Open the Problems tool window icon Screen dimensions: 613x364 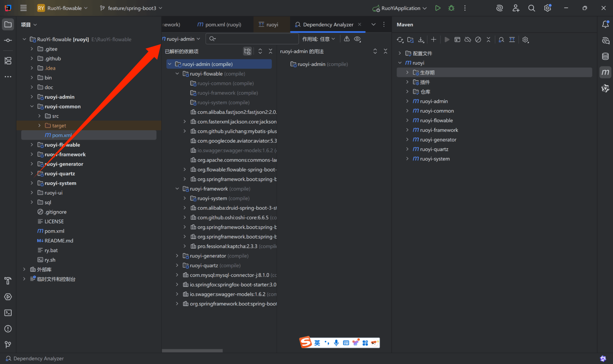point(8,329)
